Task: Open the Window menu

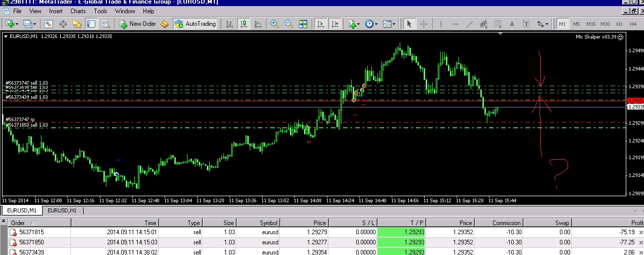Action: tap(125, 11)
